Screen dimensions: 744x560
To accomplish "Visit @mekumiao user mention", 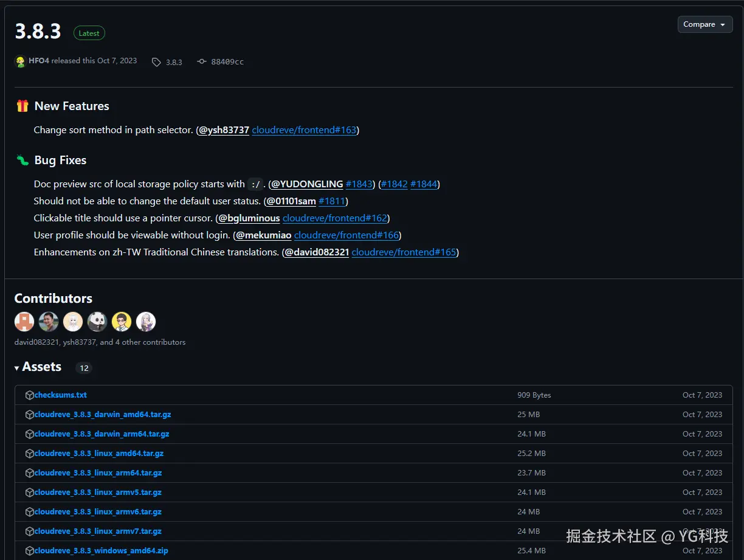I will pos(264,235).
